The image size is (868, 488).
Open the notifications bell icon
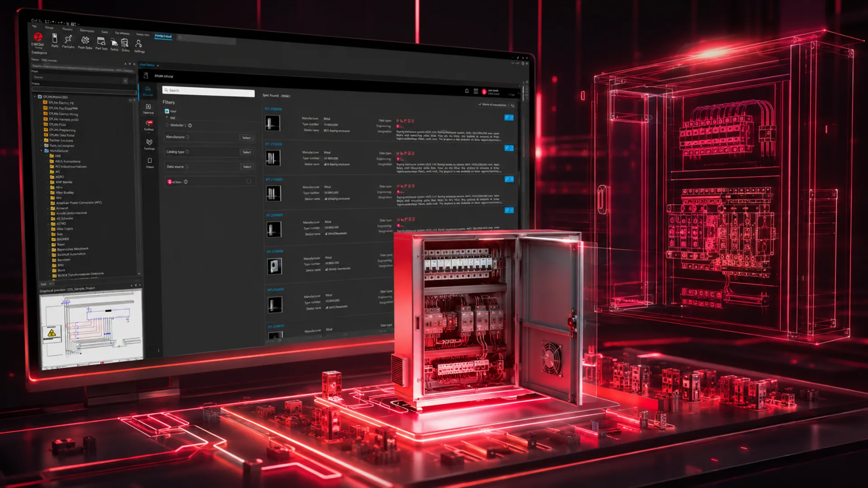tap(467, 91)
